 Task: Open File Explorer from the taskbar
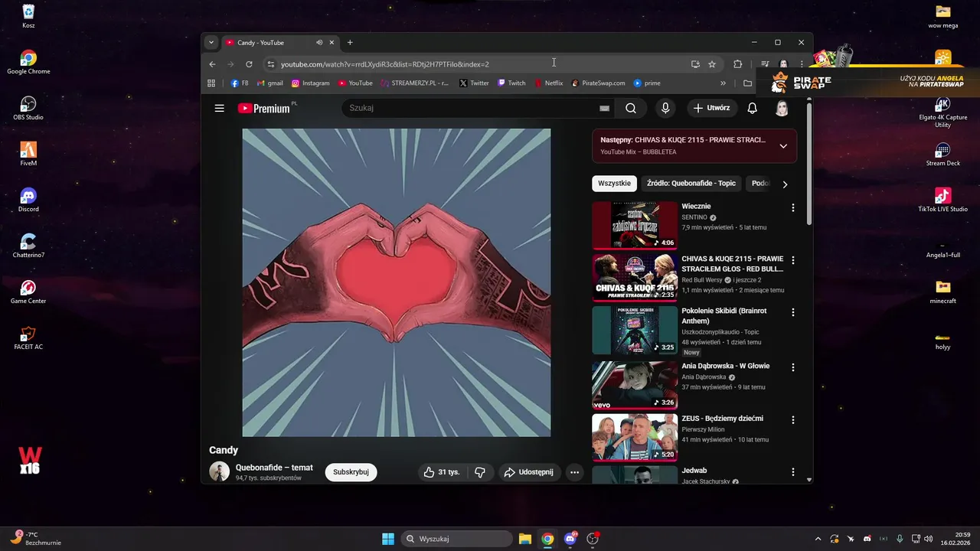(x=525, y=539)
